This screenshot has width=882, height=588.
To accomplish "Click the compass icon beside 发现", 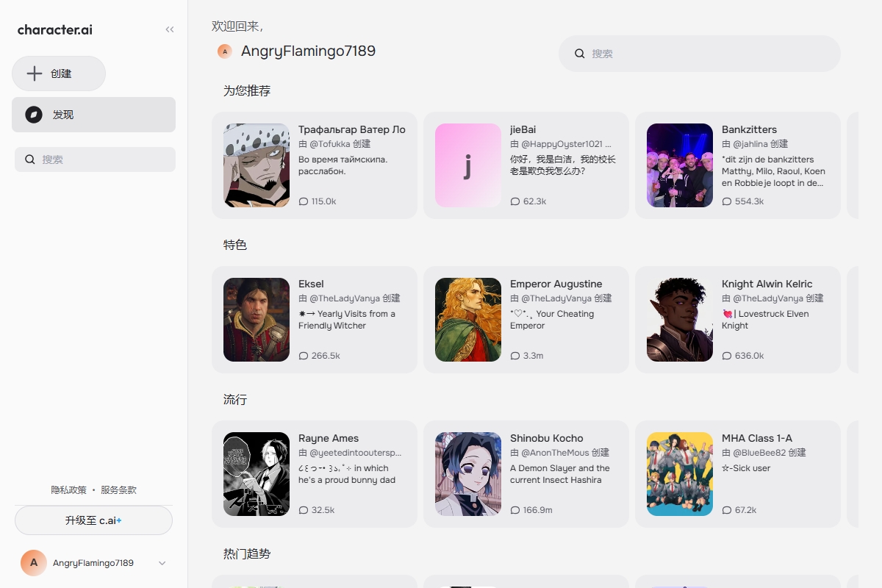I will (34, 115).
